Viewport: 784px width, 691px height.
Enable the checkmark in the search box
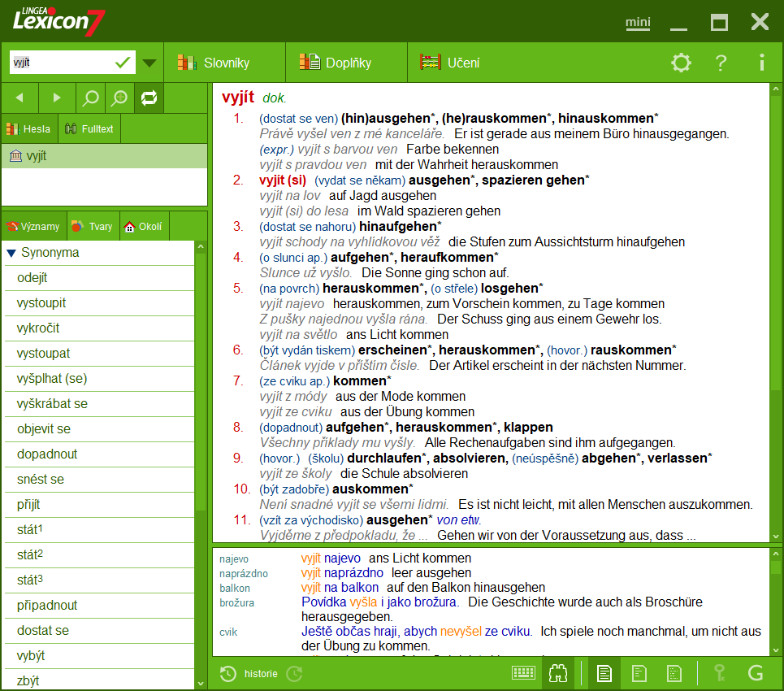(x=123, y=62)
